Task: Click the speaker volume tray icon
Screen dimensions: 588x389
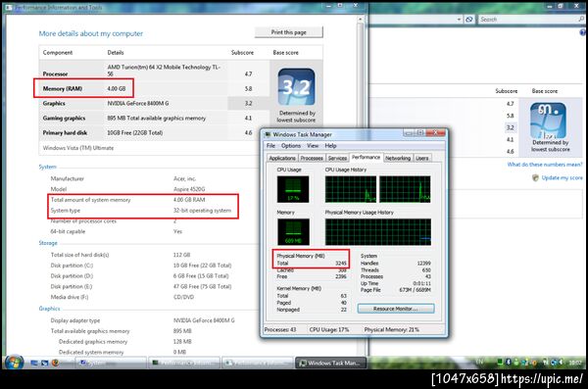Action: [561, 362]
